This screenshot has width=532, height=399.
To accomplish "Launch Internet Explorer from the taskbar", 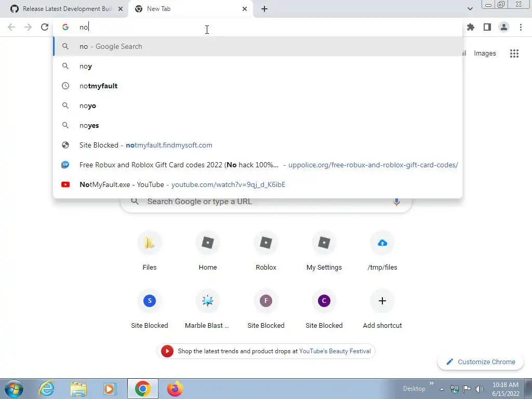I will [x=46, y=389].
